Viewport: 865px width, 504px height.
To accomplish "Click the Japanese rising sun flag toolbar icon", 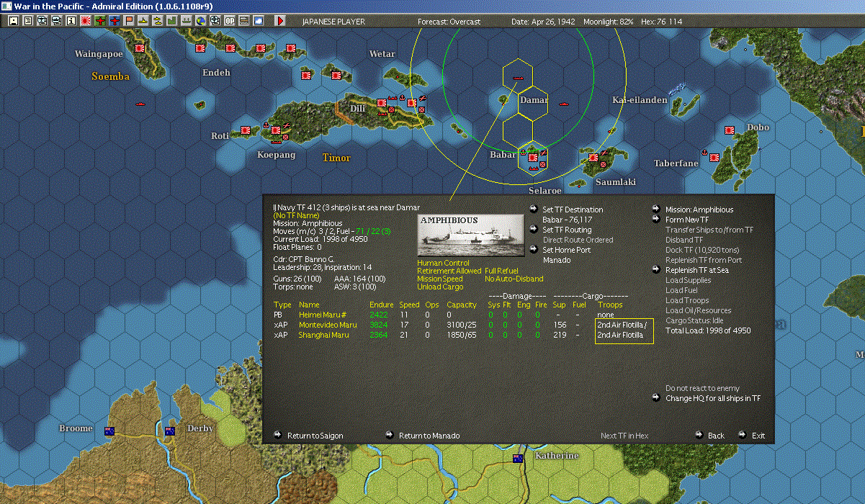I will pos(86,21).
